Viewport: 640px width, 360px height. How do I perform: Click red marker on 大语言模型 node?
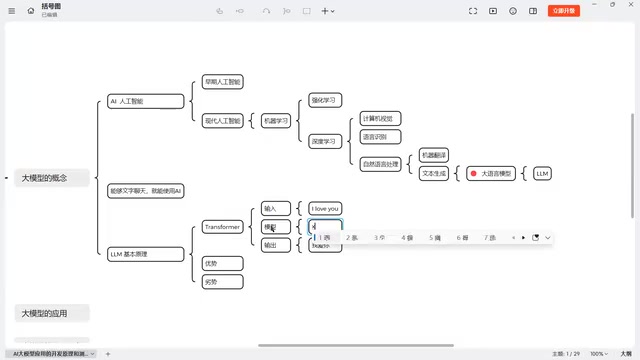473,173
